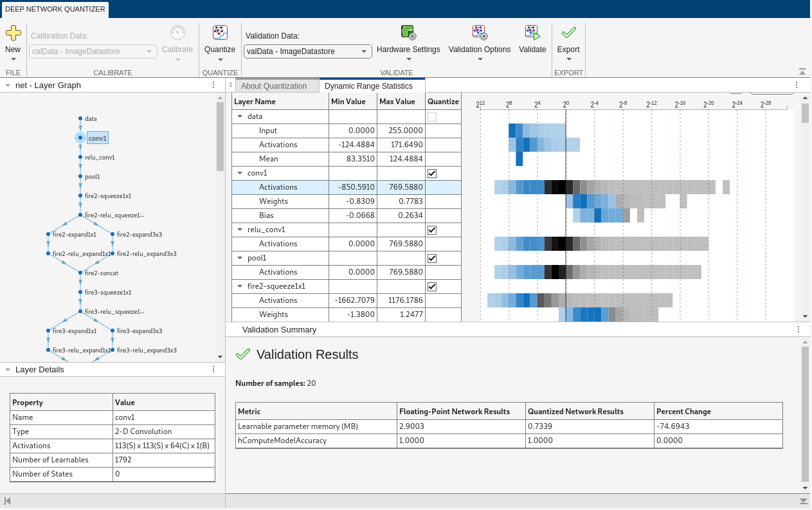This screenshot has height=510, width=812.
Task: Collapse the conv1 row in the table
Action: pyautogui.click(x=240, y=173)
